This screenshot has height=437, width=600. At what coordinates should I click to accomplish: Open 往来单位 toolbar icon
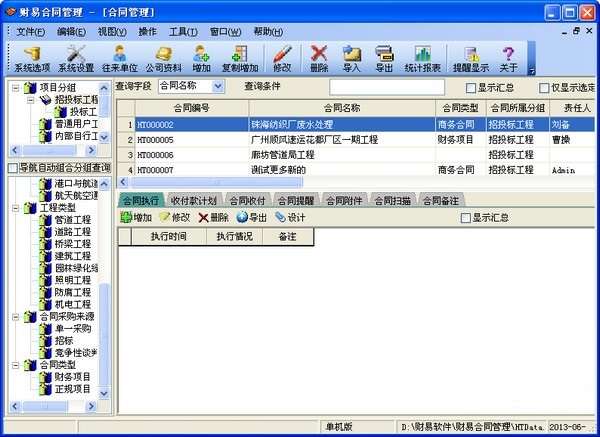(119, 59)
